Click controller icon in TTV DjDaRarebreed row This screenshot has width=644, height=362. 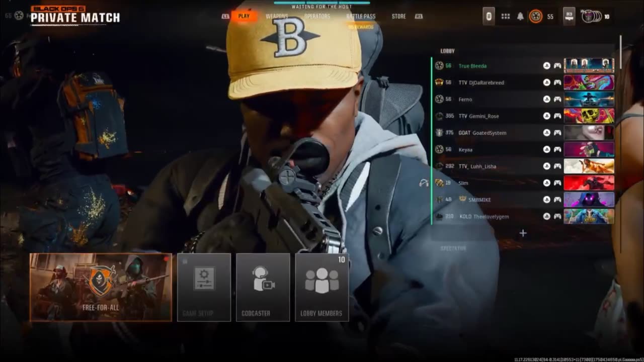click(557, 82)
